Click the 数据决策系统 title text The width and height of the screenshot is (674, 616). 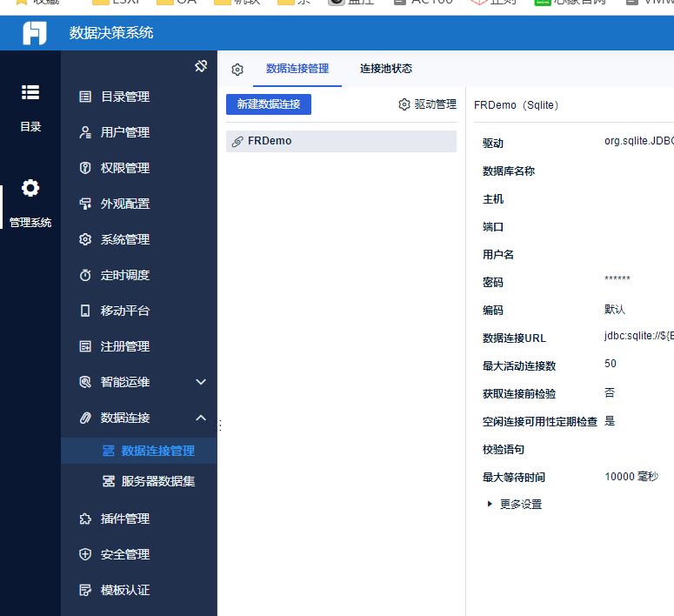111,33
